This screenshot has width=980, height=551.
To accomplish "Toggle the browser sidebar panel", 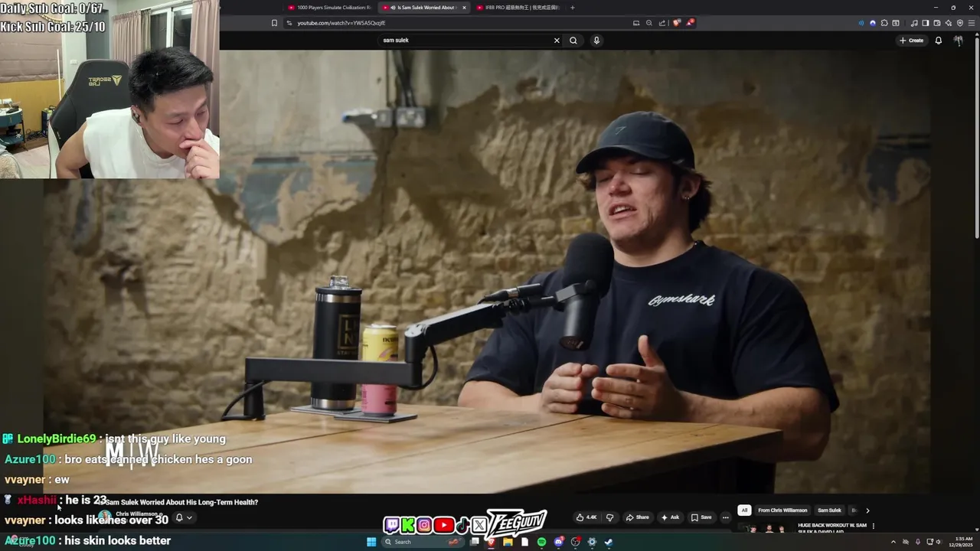I will click(926, 23).
